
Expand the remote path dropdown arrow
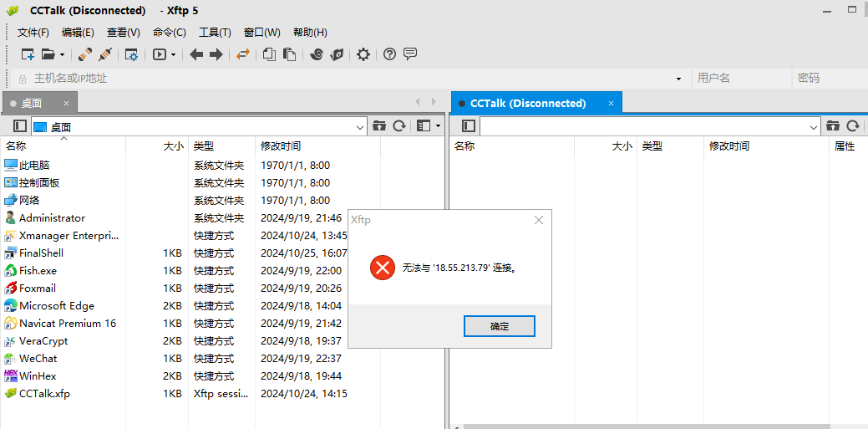(x=814, y=127)
